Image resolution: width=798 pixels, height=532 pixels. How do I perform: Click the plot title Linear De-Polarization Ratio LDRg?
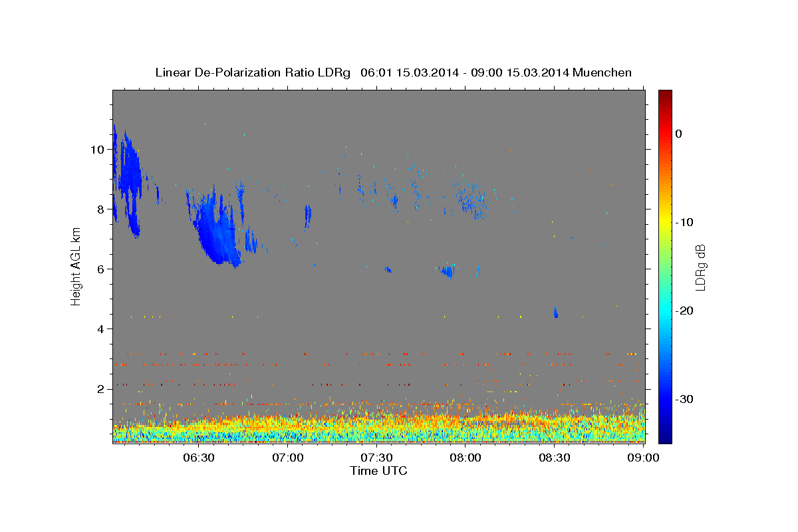(253, 72)
